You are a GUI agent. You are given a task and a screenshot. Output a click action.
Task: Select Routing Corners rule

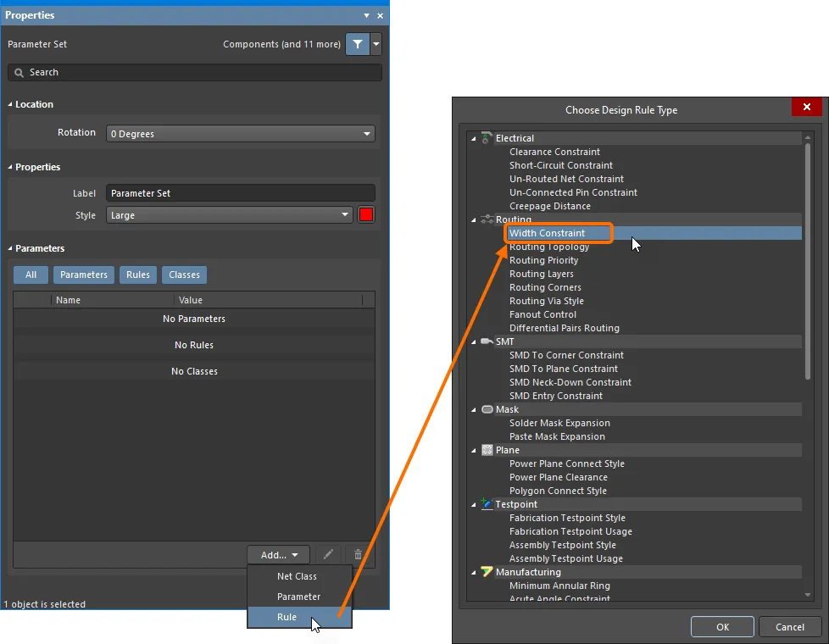[545, 287]
